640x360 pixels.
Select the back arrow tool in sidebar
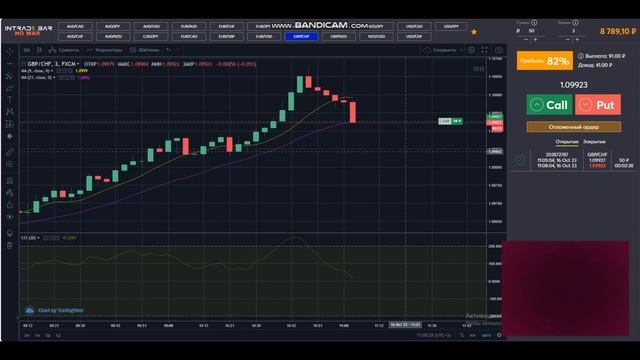[10, 136]
